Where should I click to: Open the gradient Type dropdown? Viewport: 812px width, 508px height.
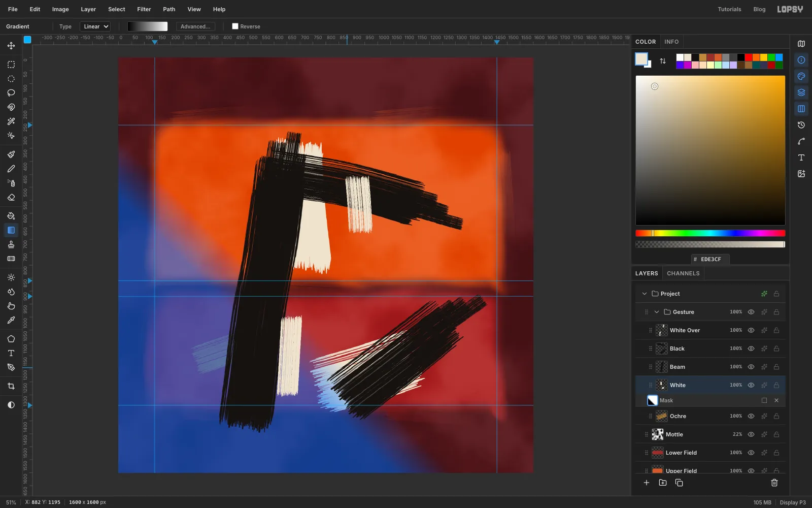click(x=95, y=26)
